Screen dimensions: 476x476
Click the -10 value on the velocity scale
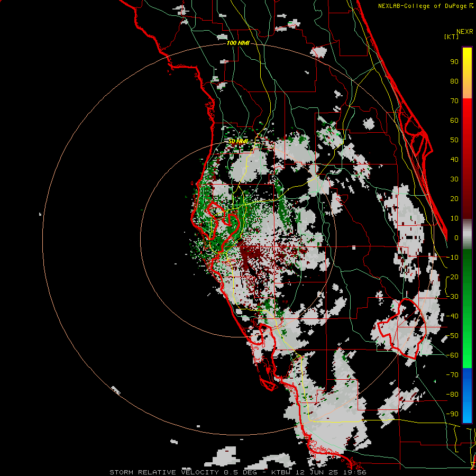[x=452, y=258]
